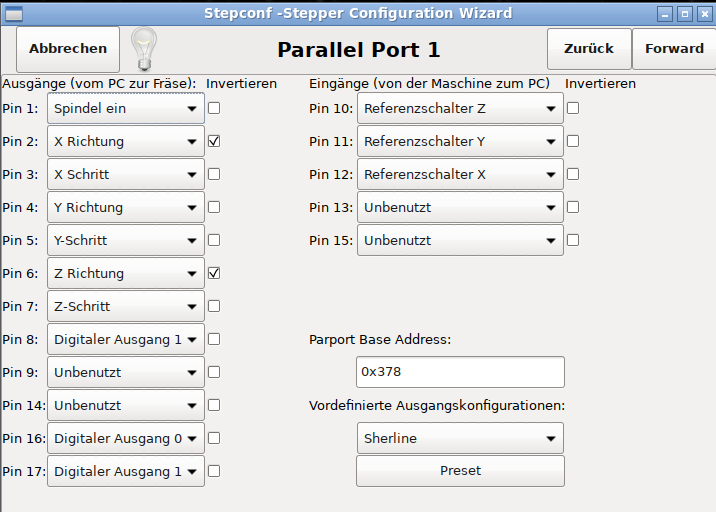The width and height of the screenshot is (716, 512).
Task: Close the Stepconf wizard window
Action: [x=704, y=13]
